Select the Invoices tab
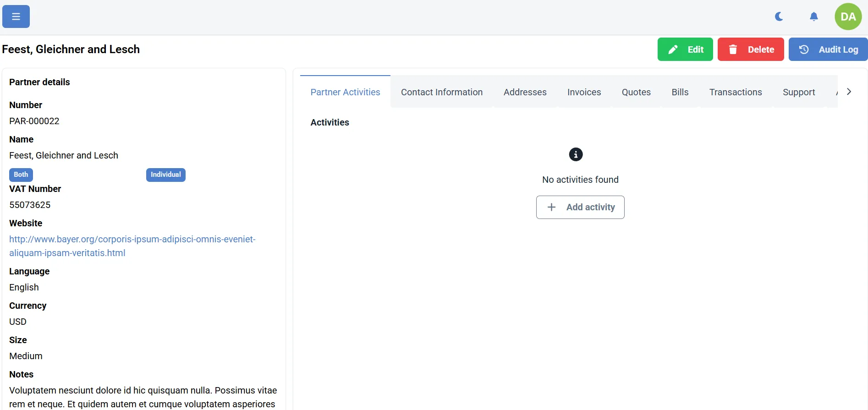 click(x=584, y=92)
